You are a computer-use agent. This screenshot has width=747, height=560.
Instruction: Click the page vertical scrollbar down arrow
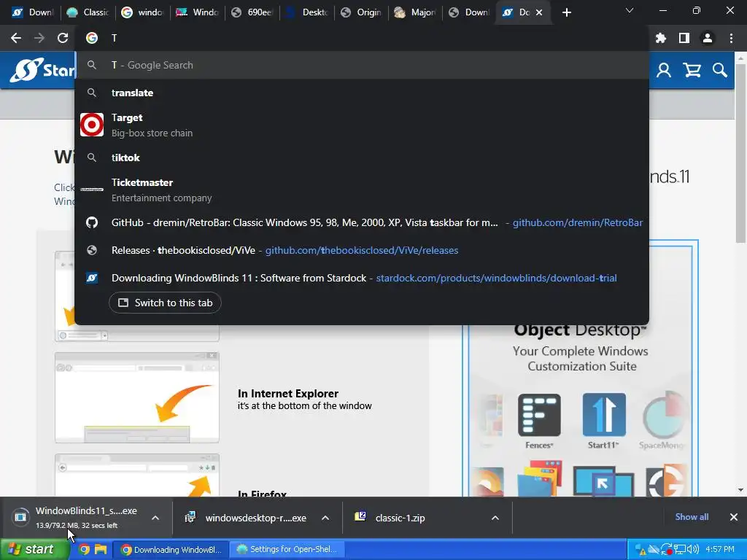[741, 490]
